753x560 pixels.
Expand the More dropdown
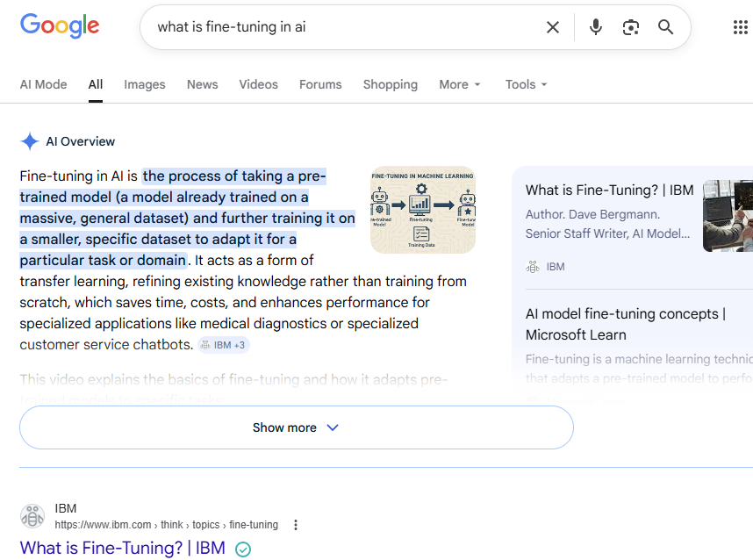[x=460, y=84]
